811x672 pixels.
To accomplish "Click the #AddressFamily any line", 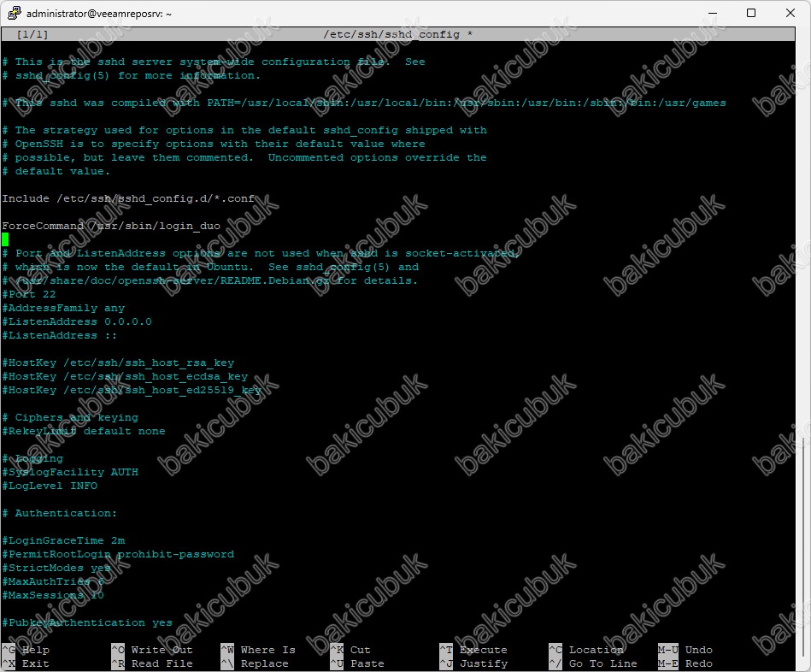I will 63,308.
